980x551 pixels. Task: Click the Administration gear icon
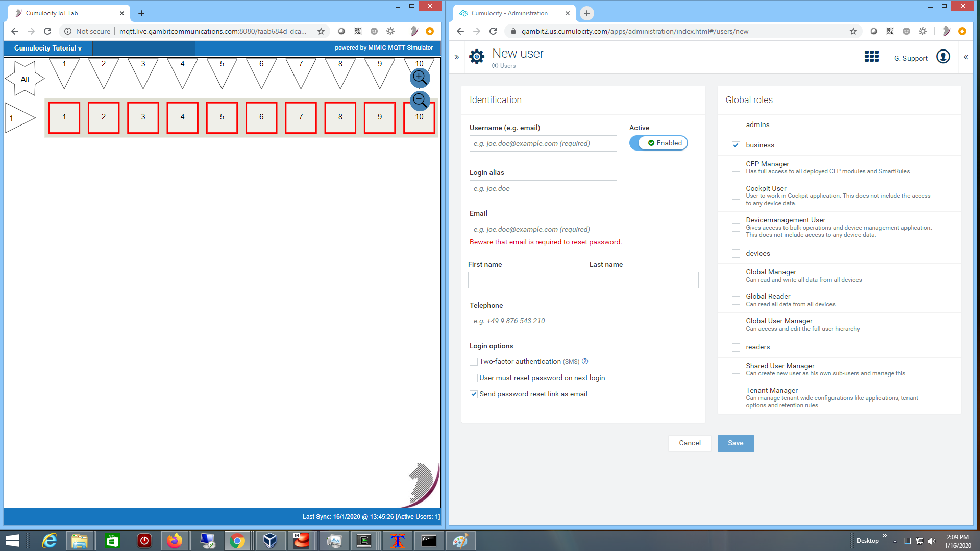tap(477, 57)
